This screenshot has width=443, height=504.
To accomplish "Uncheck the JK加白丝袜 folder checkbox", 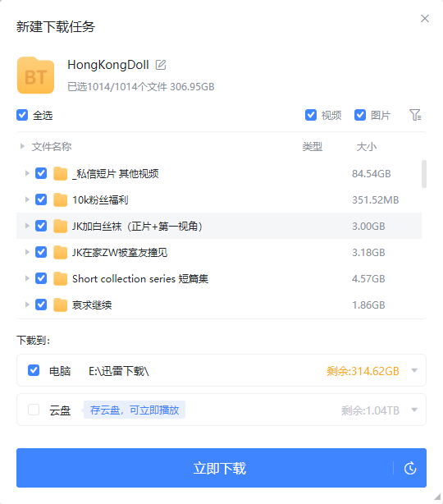I will [x=41, y=226].
